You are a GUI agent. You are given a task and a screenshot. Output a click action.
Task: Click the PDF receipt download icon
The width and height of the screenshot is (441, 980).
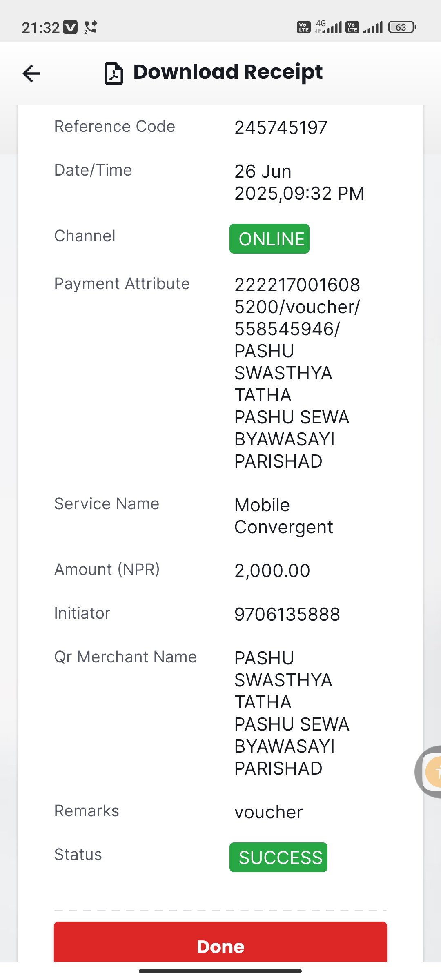(114, 73)
